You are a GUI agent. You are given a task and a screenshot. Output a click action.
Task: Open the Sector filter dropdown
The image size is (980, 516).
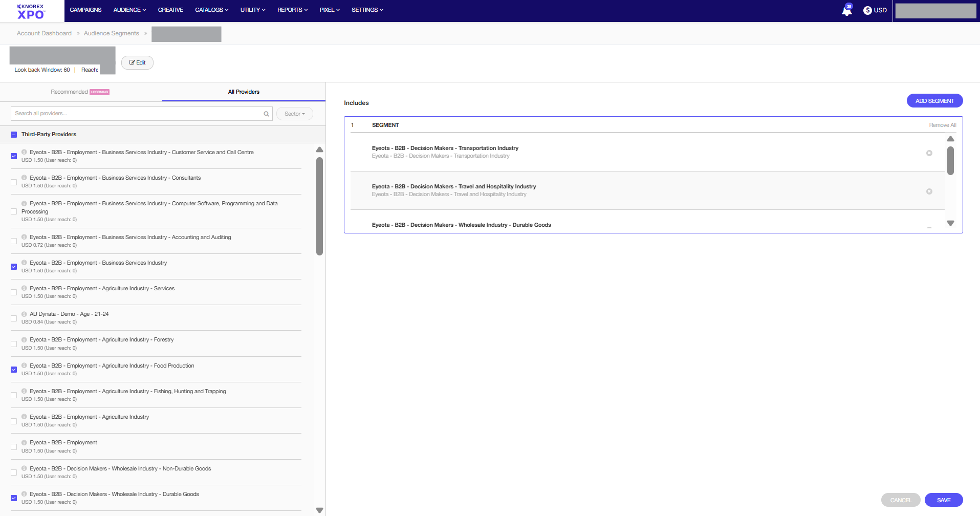click(x=295, y=114)
